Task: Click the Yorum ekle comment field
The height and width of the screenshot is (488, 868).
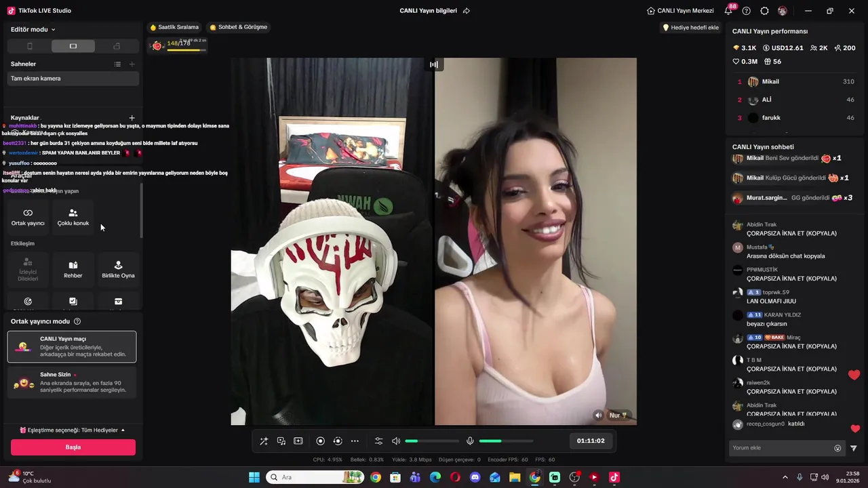Action: tap(782, 448)
